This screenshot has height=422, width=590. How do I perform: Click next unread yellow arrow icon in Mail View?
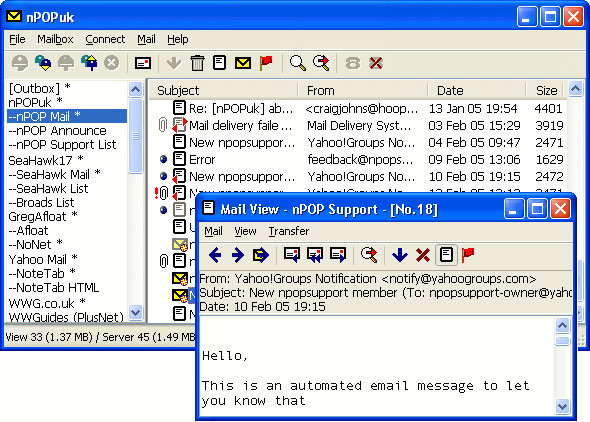(261, 255)
